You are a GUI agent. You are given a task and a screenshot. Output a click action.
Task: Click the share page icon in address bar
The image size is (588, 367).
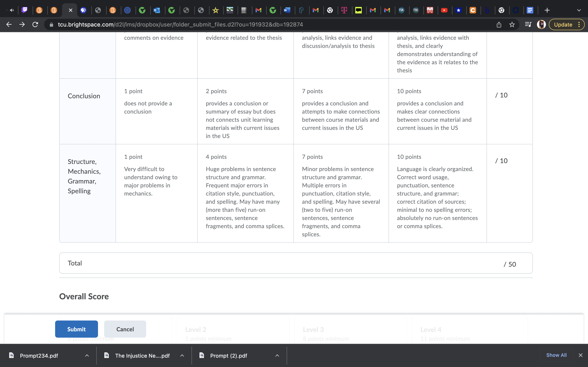499,24
